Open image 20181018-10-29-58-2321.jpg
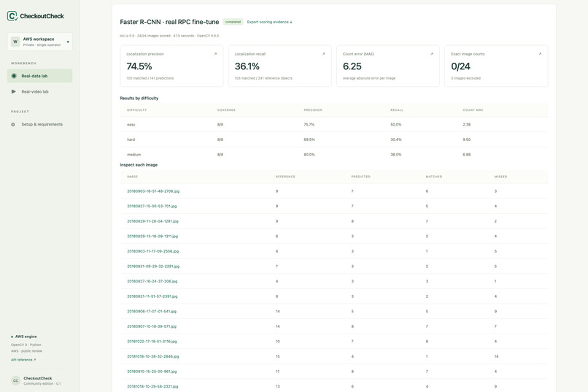Image resolution: width=588 pixels, height=392 pixels. pyautogui.click(x=152, y=386)
